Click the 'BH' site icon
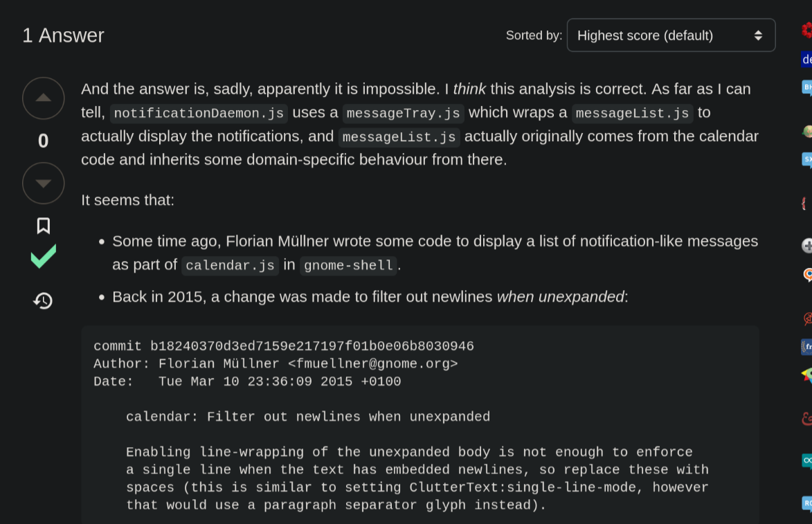 806,88
